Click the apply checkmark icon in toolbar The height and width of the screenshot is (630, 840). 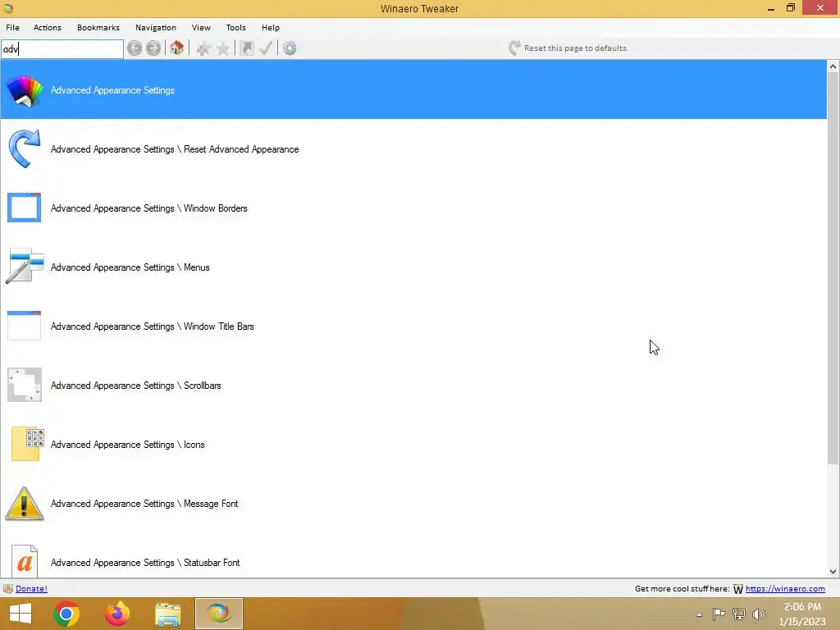pos(266,48)
